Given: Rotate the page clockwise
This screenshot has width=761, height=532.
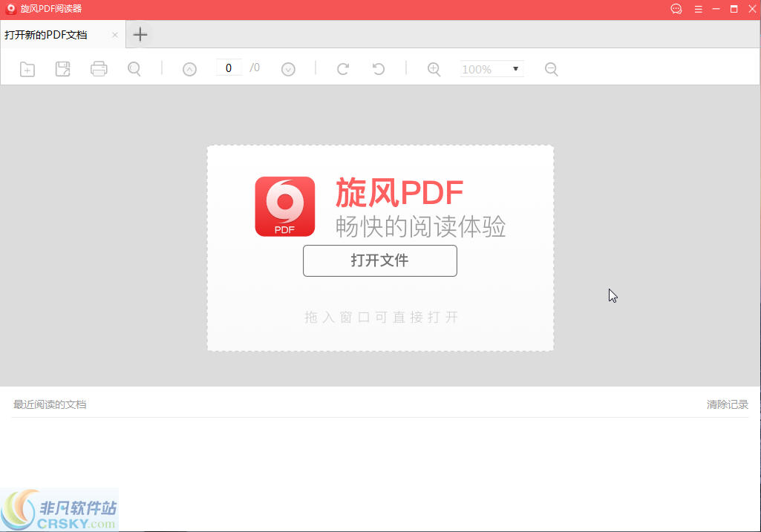Looking at the screenshot, I should coord(343,69).
